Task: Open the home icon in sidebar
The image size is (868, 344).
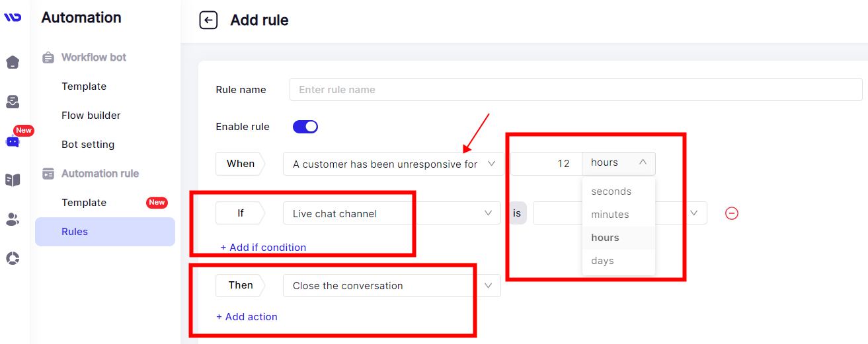Action: click(x=13, y=63)
